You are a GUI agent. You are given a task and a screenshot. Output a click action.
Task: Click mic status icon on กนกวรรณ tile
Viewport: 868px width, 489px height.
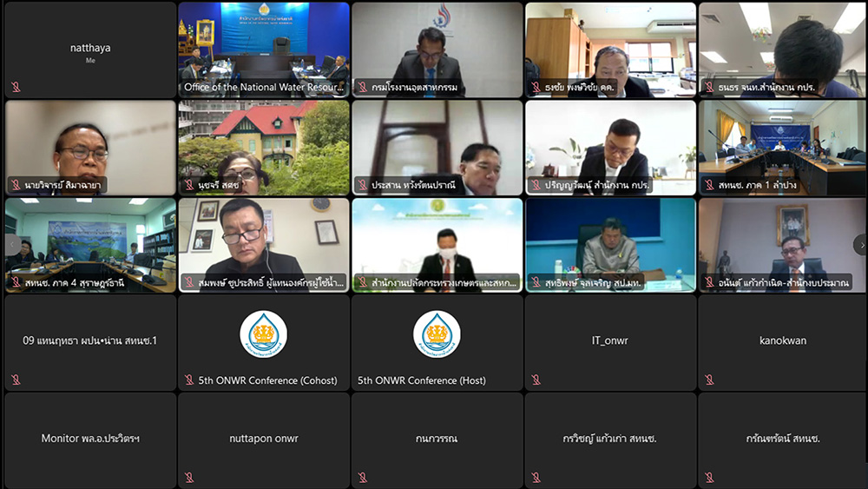coord(363,477)
